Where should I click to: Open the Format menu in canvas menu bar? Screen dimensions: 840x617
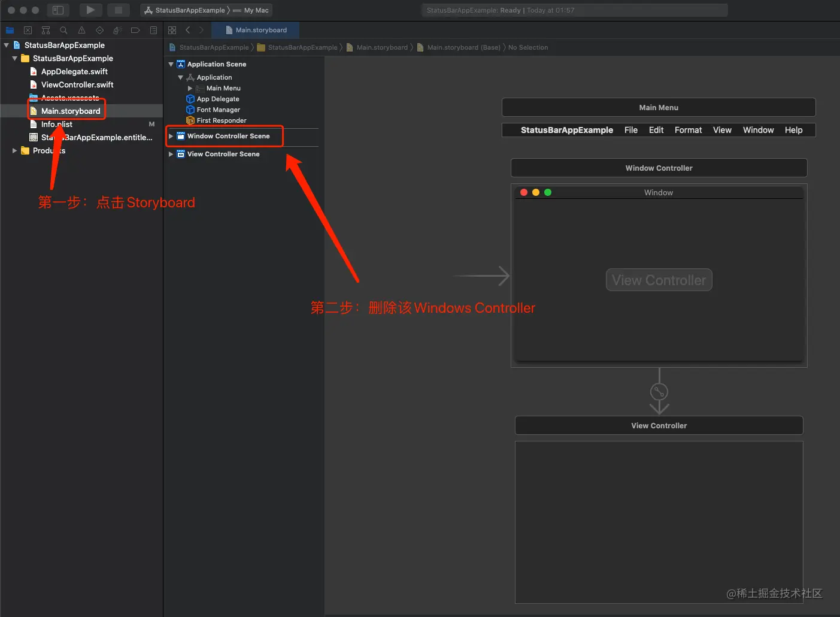688,130
